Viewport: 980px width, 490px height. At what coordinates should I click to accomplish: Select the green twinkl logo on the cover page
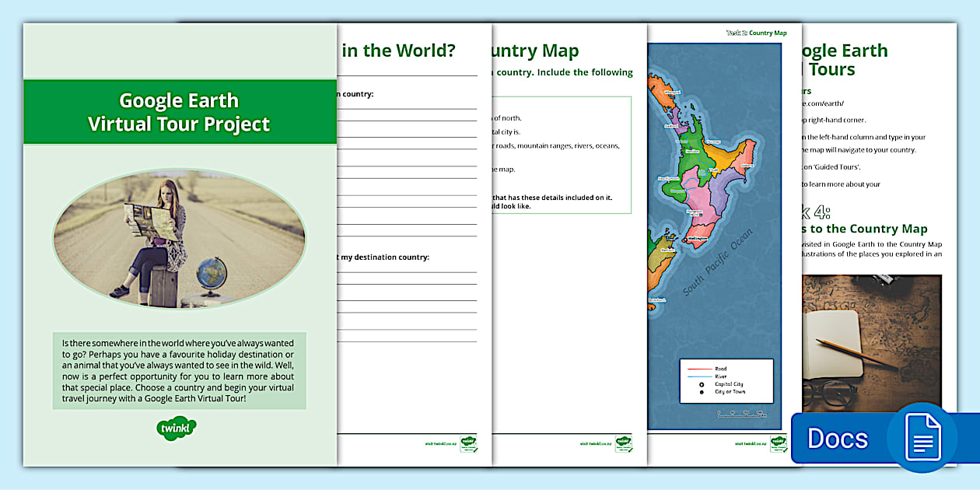pos(177,427)
